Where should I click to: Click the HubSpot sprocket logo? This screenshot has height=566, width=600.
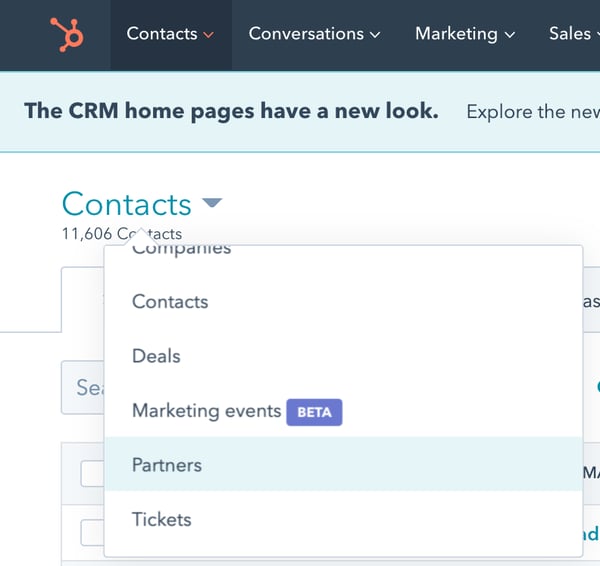click(x=67, y=35)
